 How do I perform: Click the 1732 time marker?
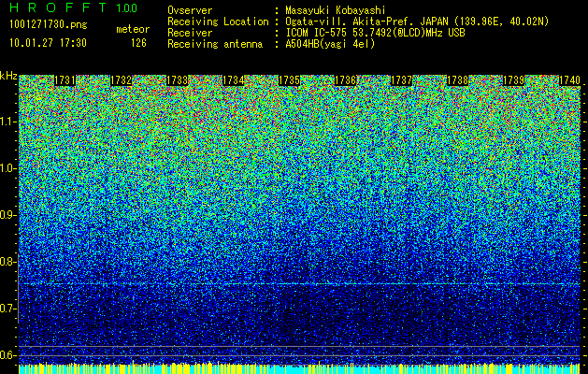click(x=122, y=80)
